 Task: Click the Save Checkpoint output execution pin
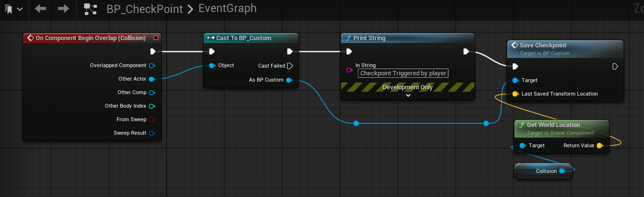click(615, 66)
